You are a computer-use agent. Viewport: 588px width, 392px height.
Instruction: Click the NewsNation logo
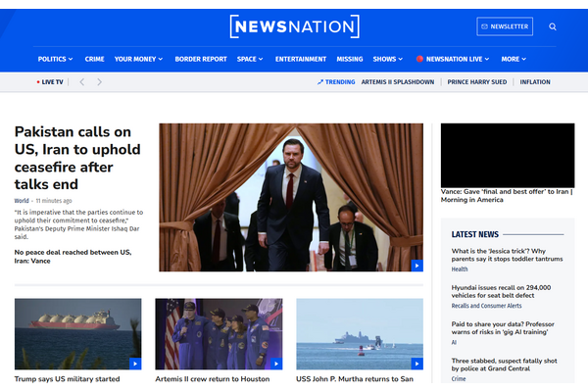click(294, 26)
